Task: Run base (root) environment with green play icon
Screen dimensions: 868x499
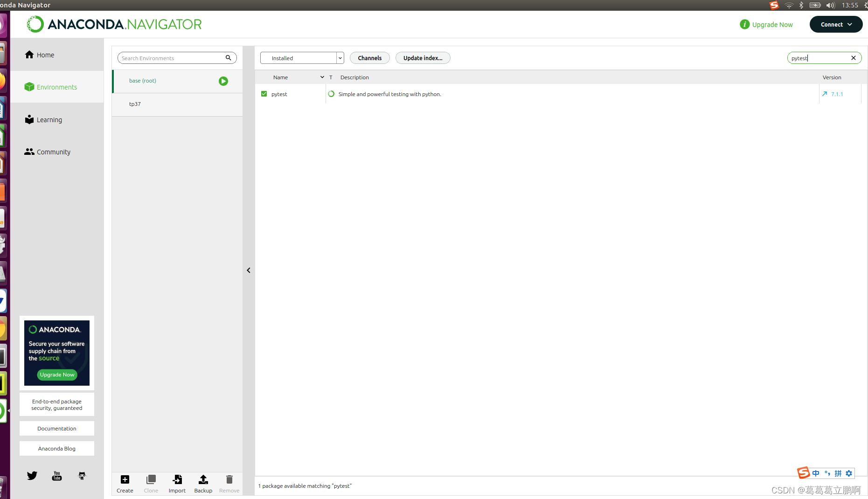Action: coord(223,81)
